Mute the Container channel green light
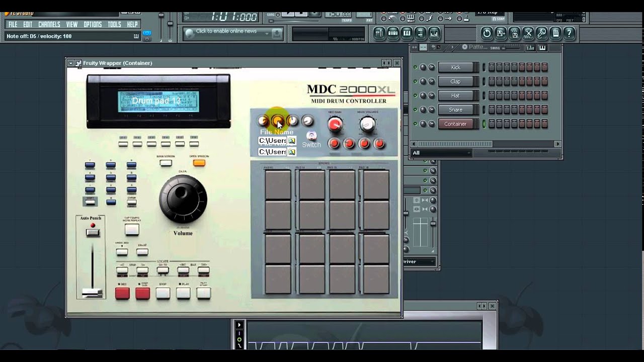Image resolution: width=644 pixels, height=362 pixels. (x=415, y=124)
